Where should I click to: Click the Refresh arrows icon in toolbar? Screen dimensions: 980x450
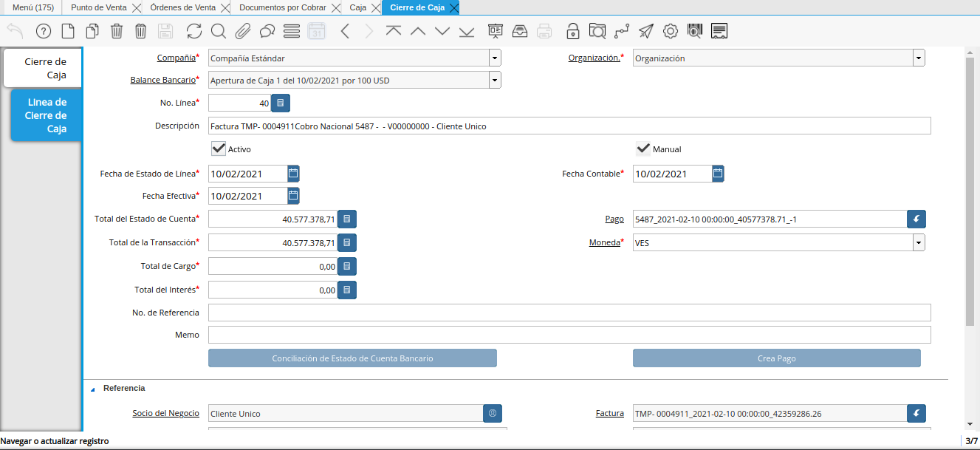[x=193, y=31]
